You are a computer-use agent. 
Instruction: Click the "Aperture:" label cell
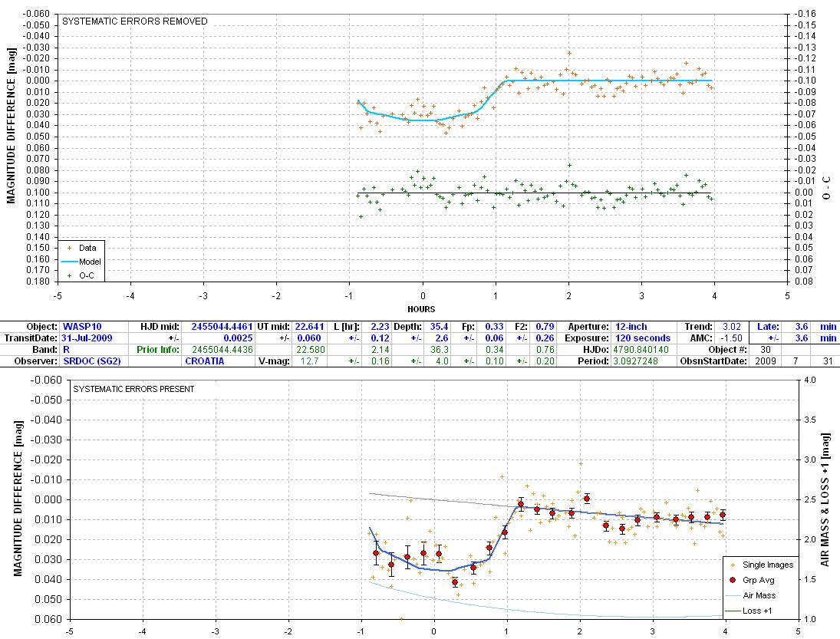(x=588, y=327)
